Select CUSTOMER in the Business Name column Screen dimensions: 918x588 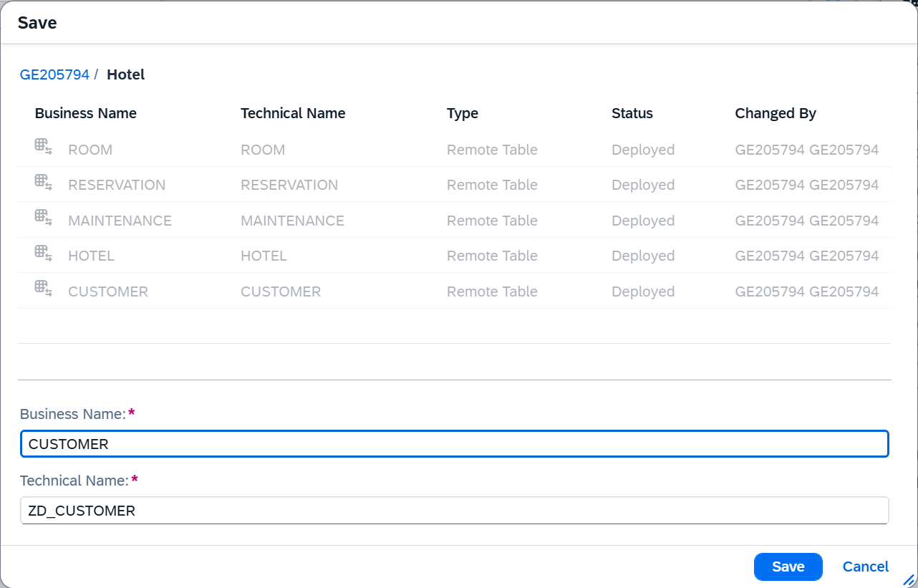tap(108, 291)
